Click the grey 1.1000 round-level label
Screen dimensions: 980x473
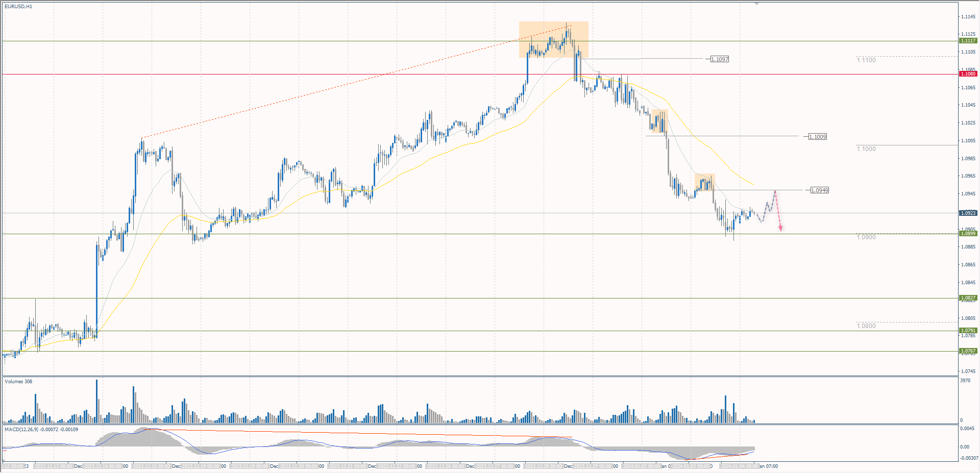(866, 149)
